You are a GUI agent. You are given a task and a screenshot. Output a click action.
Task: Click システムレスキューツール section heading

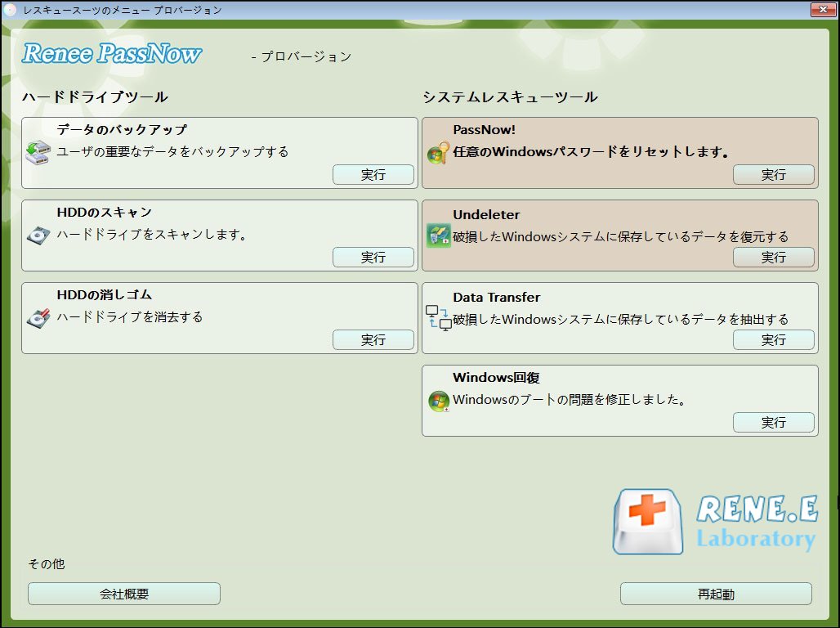point(510,97)
